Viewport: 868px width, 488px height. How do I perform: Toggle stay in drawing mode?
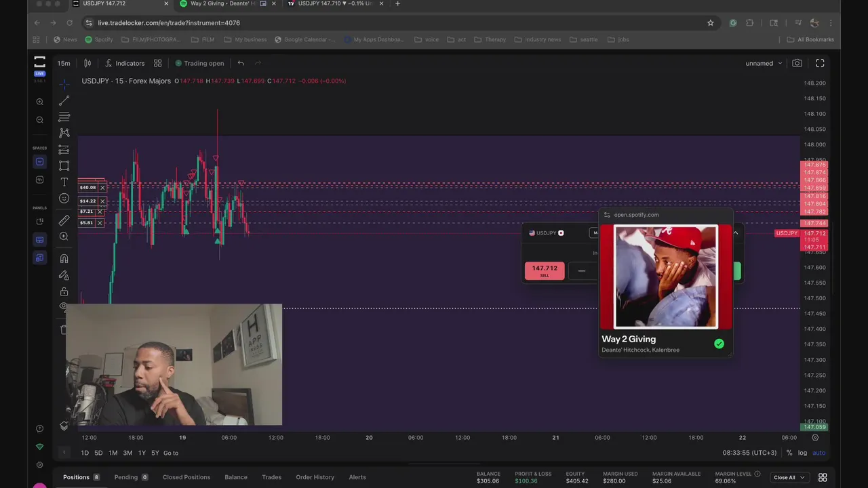[x=64, y=275]
